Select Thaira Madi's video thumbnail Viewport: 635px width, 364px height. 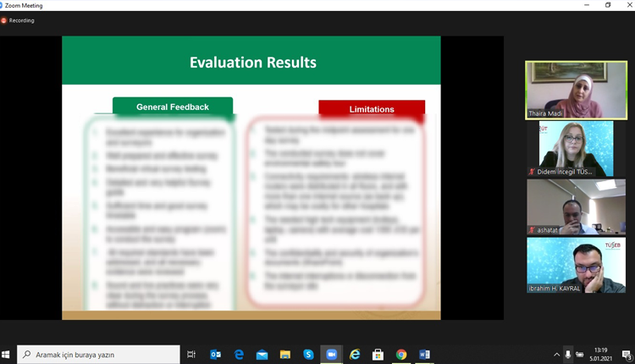tap(564, 90)
